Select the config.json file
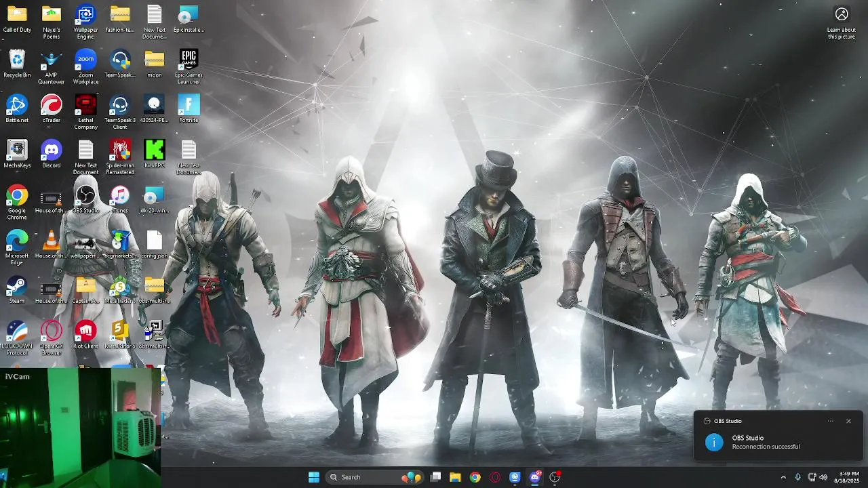868x488 pixels. 155,245
